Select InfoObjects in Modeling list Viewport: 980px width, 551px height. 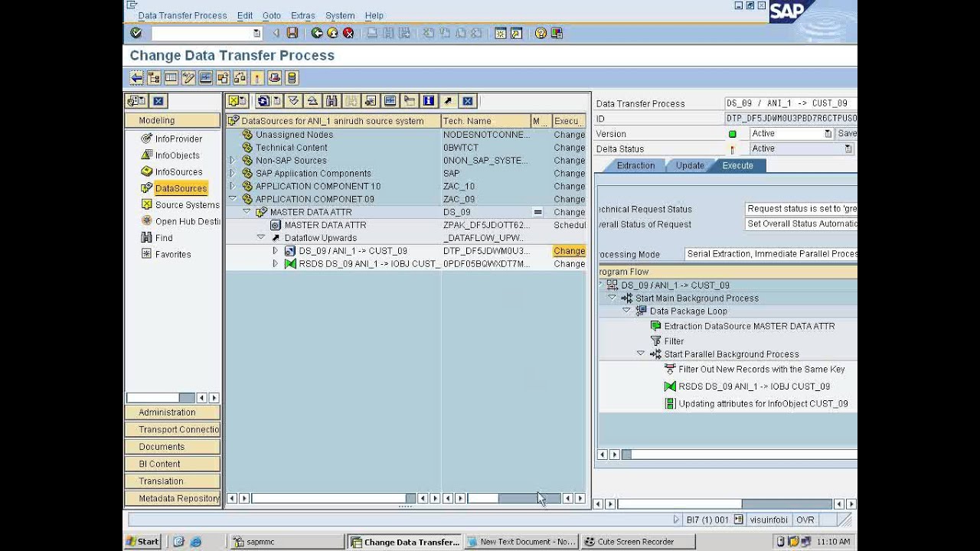pyautogui.click(x=177, y=155)
